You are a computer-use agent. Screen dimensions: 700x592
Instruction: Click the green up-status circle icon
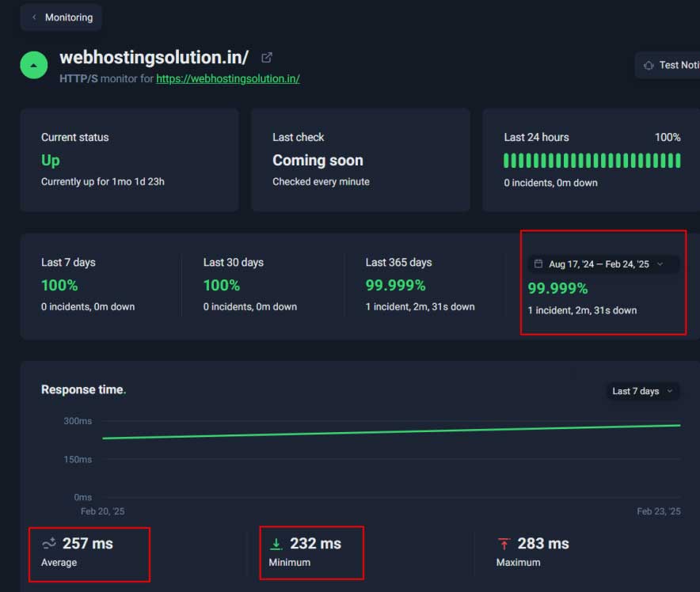[34, 65]
